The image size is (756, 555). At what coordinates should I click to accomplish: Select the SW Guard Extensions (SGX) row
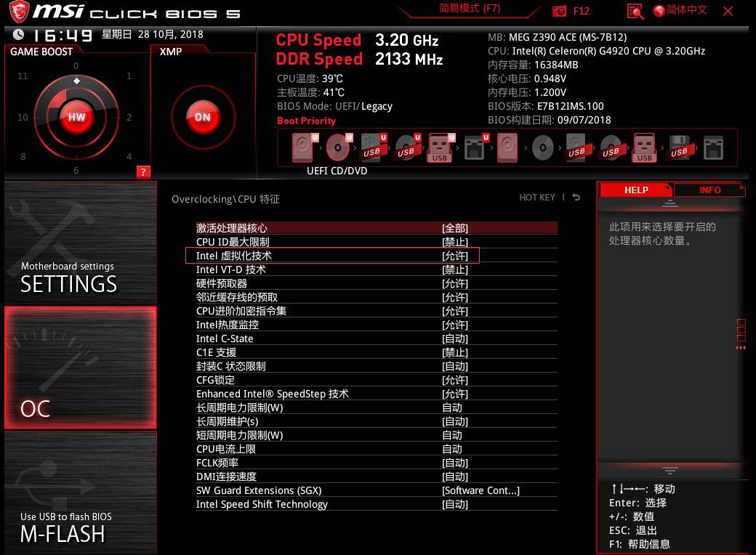point(377,490)
